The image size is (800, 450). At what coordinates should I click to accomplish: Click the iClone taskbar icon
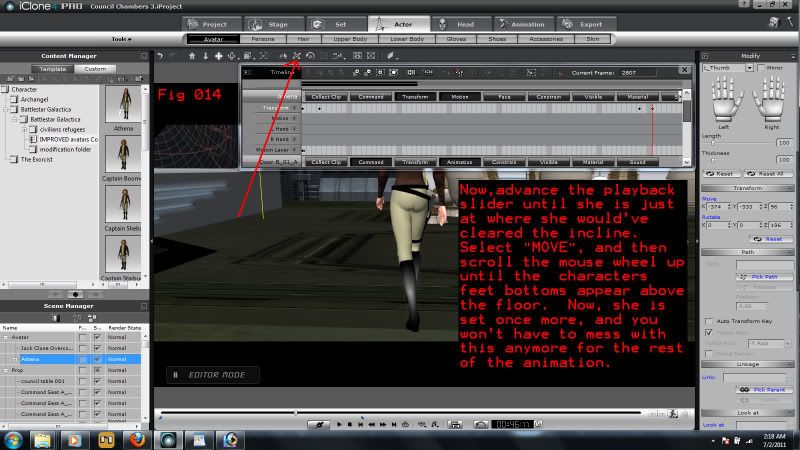[x=168, y=440]
